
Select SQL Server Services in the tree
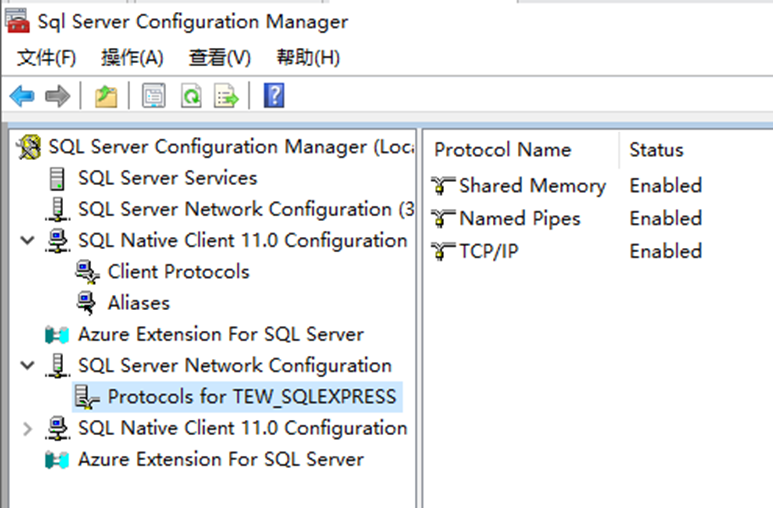click(168, 178)
